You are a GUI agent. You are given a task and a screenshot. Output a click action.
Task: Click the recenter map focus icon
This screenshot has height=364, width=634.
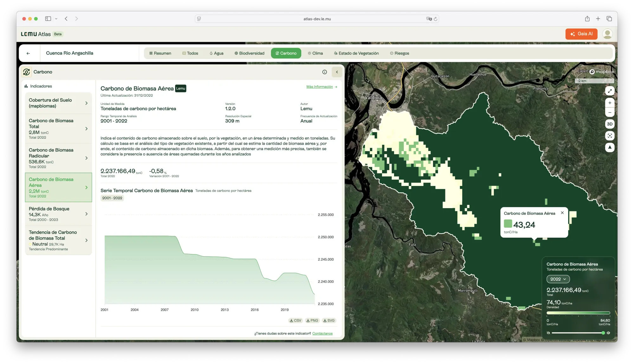[610, 136]
